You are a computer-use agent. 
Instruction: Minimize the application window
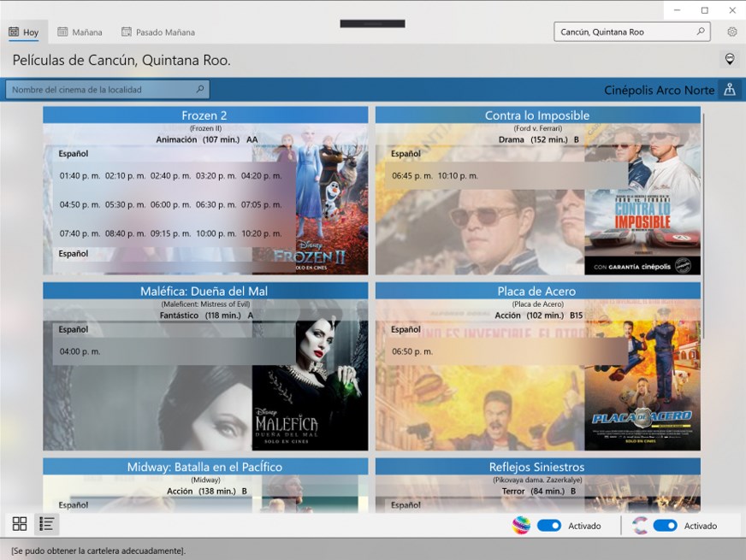tap(677, 10)
